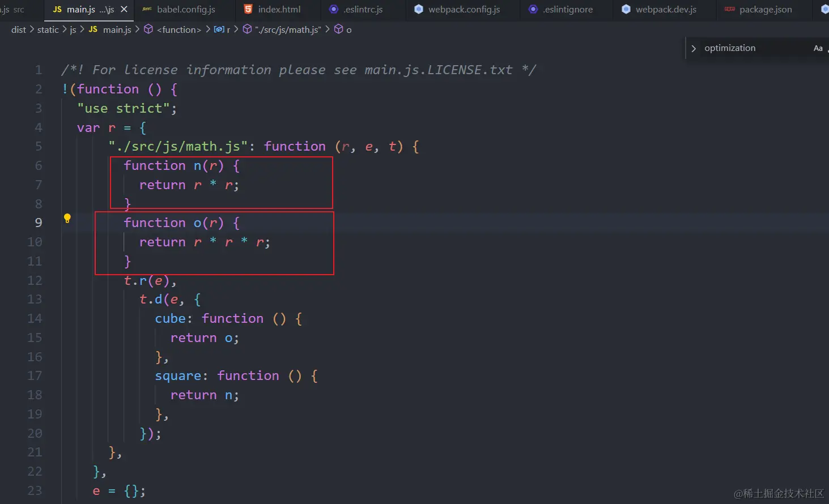
Task: Click 'return r * r * r;' statement
Action: (x=205, y=242)
